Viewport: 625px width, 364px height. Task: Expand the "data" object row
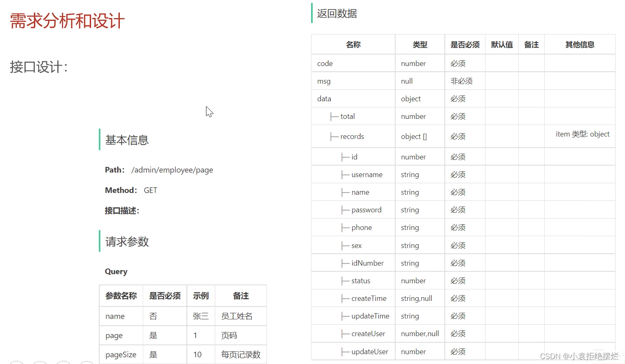pos(324,98)
